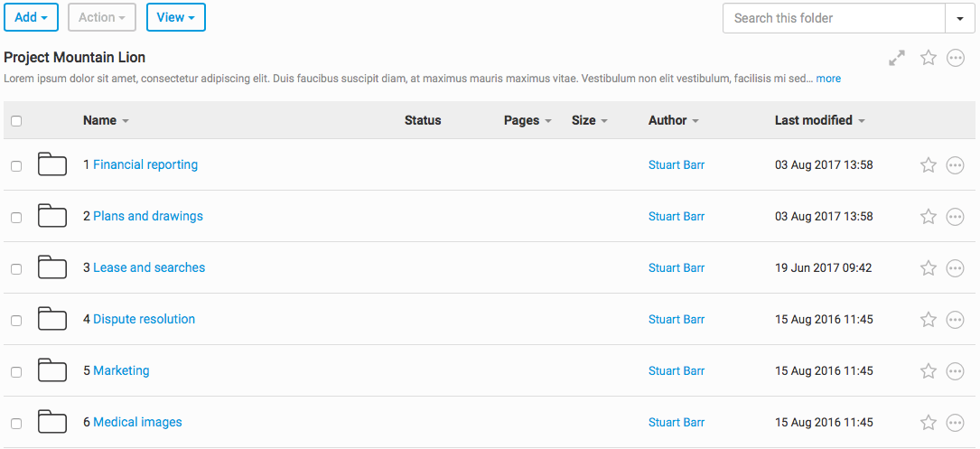Image resolution: width=980 pixels, height=449 pixels.
Task: Open ellipsis menu for Dispute resolution
Action: [x=955, y=320]
